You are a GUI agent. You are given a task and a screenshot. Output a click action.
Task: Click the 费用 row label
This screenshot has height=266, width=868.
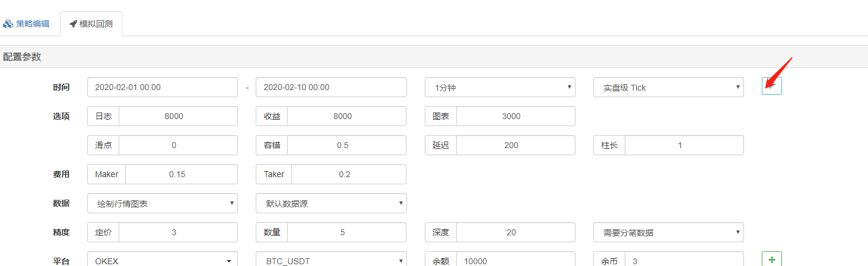tap(61, 174)
